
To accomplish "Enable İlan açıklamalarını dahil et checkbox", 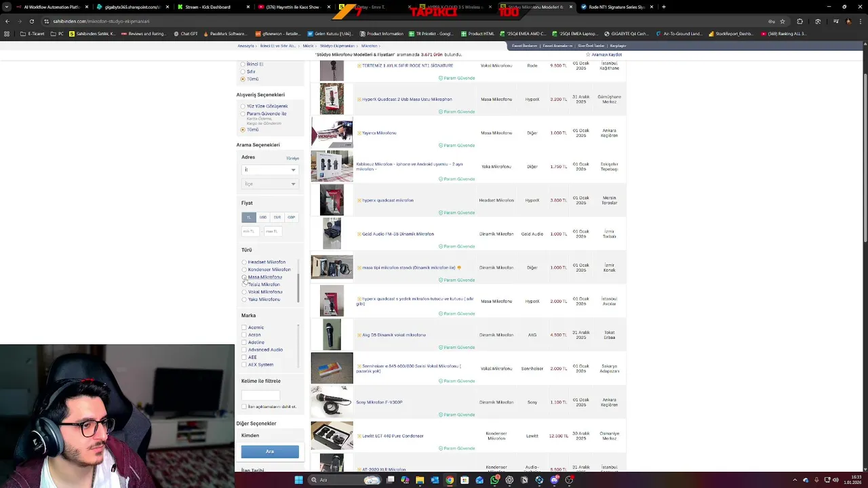I will (x=244, y=407).
